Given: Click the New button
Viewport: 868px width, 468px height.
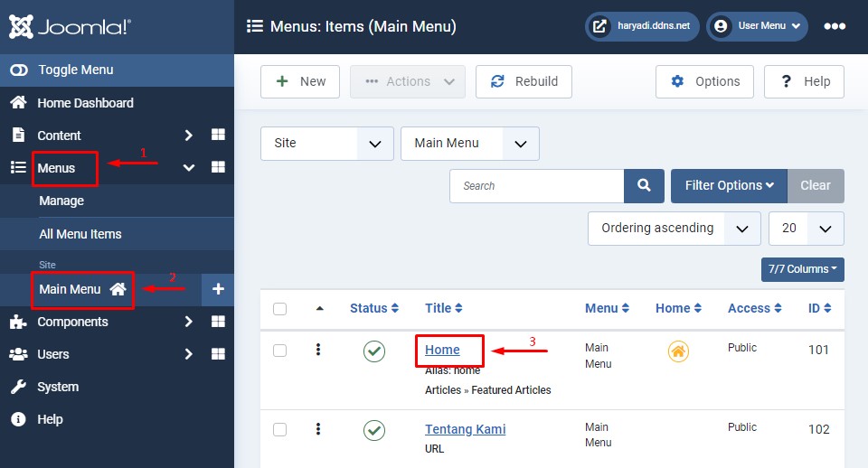Looking at the screenshot, I should click(300, 81).
